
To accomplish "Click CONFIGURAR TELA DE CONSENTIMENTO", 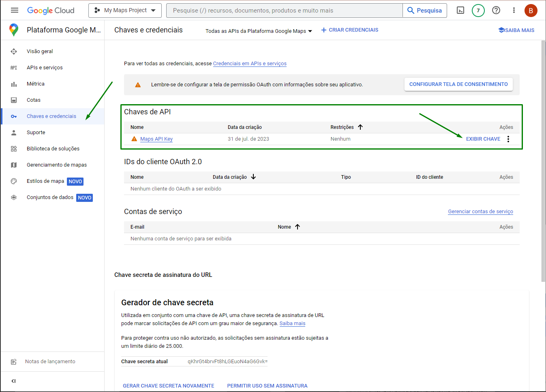I will pyautogui.click(x=458, y=84).
